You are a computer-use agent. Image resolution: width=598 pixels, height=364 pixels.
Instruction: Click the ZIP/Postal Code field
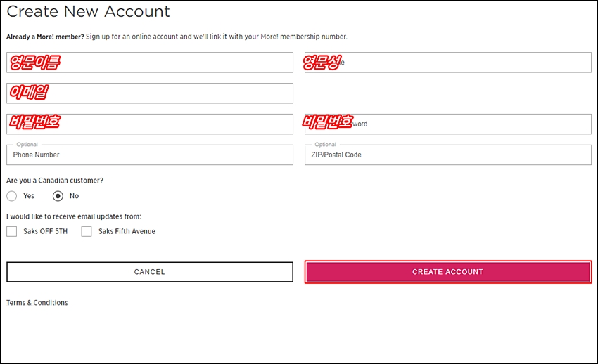(x=447, y=155)
